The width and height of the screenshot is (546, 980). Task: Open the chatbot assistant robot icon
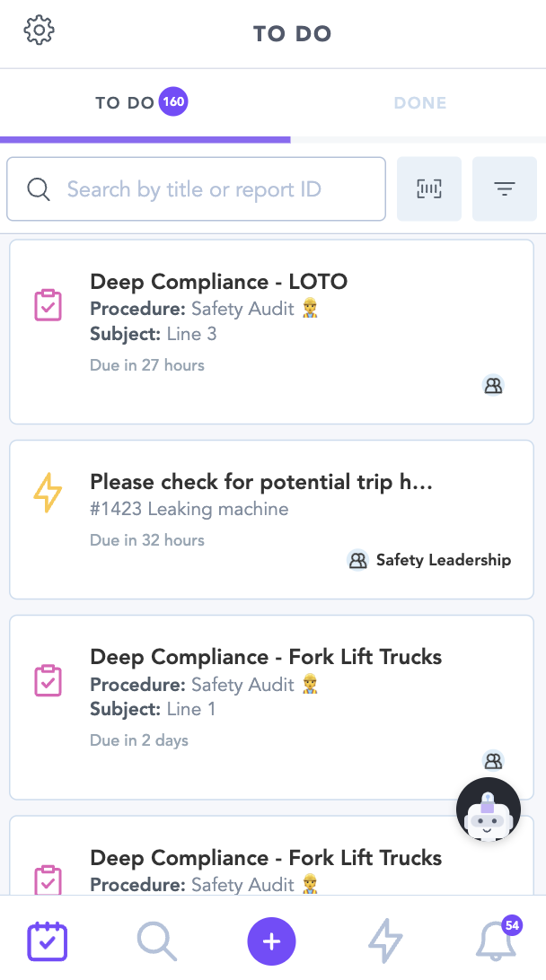pos(489,810)
